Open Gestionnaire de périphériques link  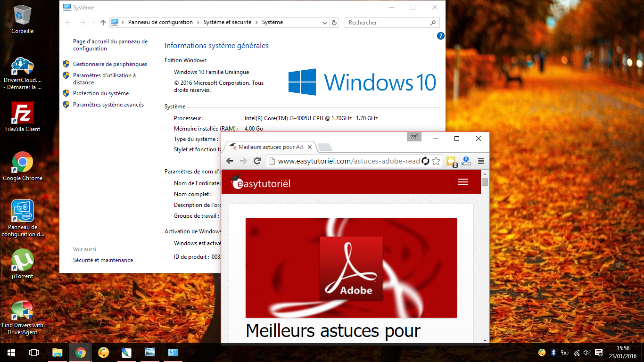click(x=110, y=64)
